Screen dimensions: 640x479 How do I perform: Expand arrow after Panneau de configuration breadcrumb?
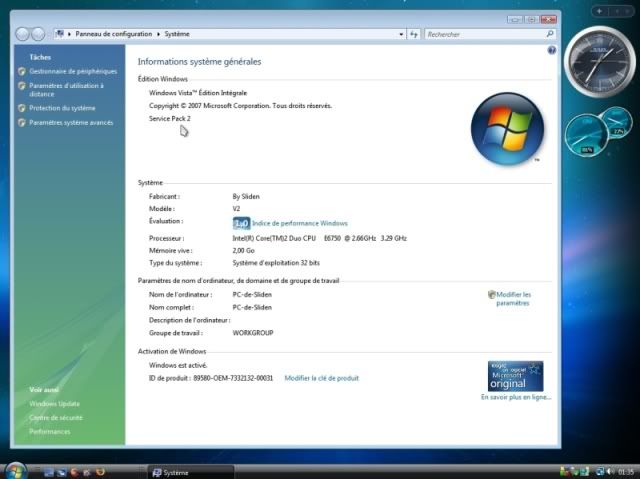pyautogui.click(x=158, y=34)
